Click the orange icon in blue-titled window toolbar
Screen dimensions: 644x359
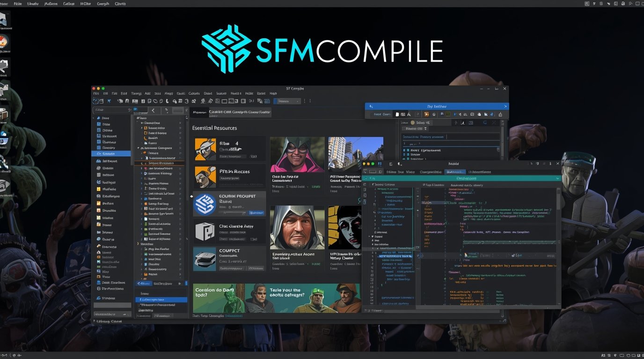point(427,114)
